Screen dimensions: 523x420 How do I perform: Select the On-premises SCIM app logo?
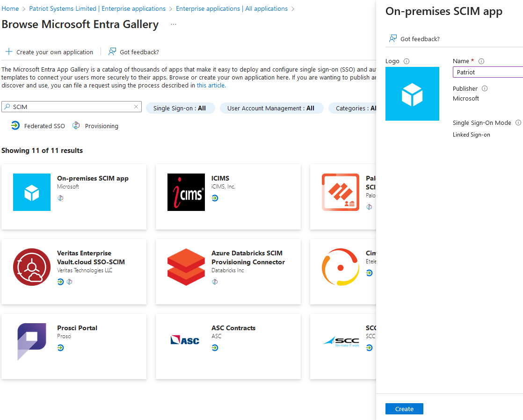point(32,192)
